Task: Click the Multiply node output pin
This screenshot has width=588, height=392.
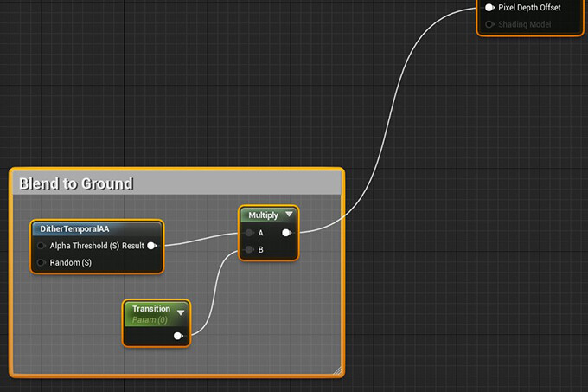Action: [286, 233]
